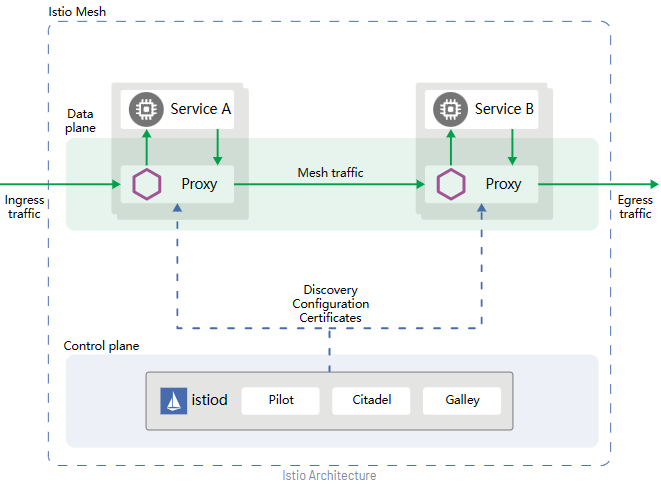Image resolution: width=661 pixels, height=484 pixels.
Task: Click the Proxy label under Service A
Action: pyautogui.click(x=199, y=185)
